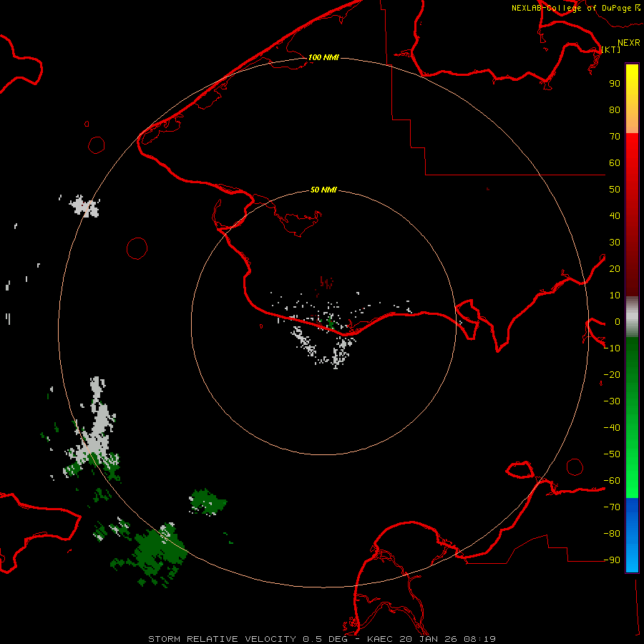Click the "-10" scale value

[x=612, y=348]
